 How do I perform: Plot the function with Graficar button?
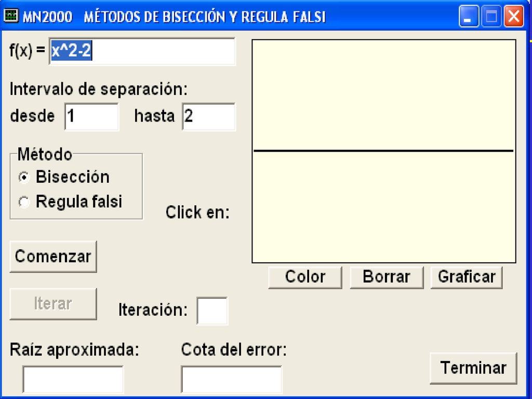tap(467, 277)
